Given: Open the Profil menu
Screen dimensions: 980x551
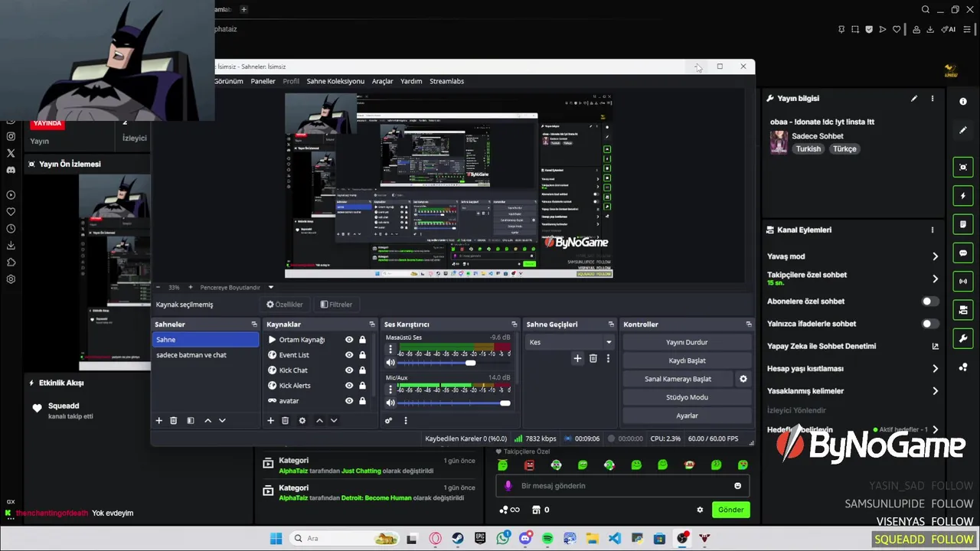Looking at the screenshot, I should click(x=291, y=81).
